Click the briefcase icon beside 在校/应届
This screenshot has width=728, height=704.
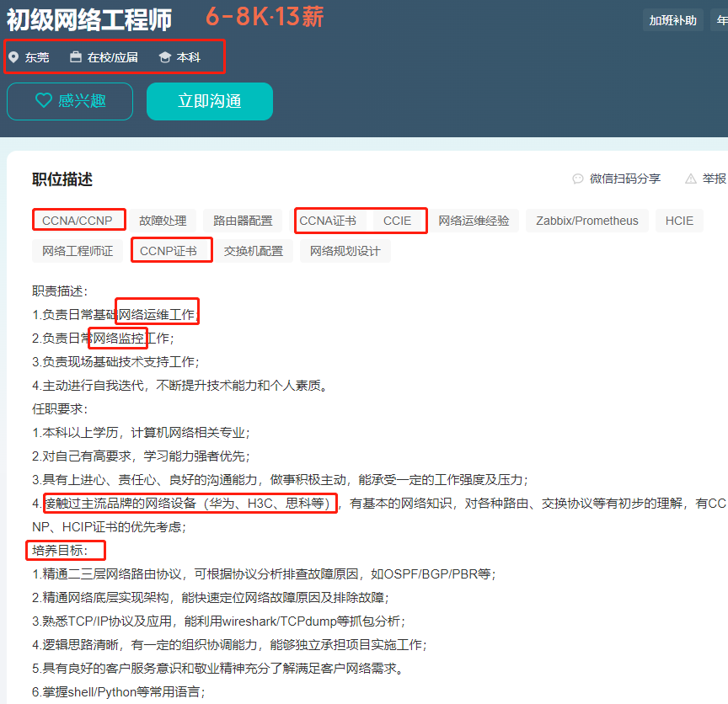coord(76,56)
